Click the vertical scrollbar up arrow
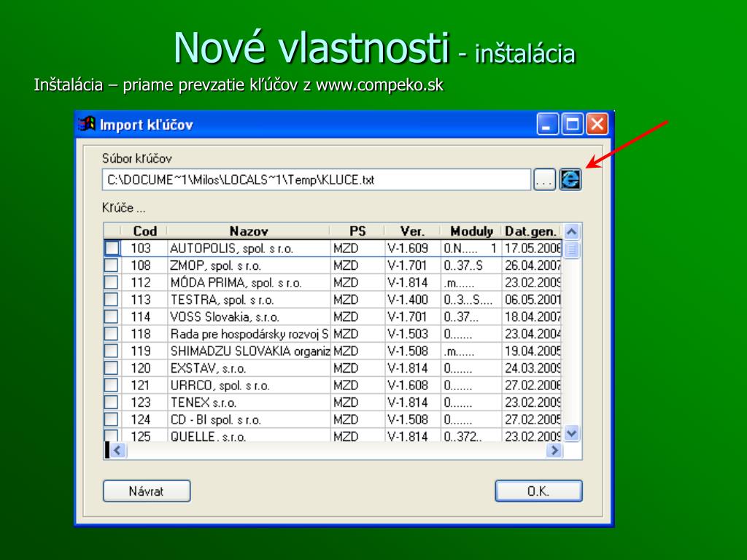Screen dimensions: 747x560 tap(572, 232)
